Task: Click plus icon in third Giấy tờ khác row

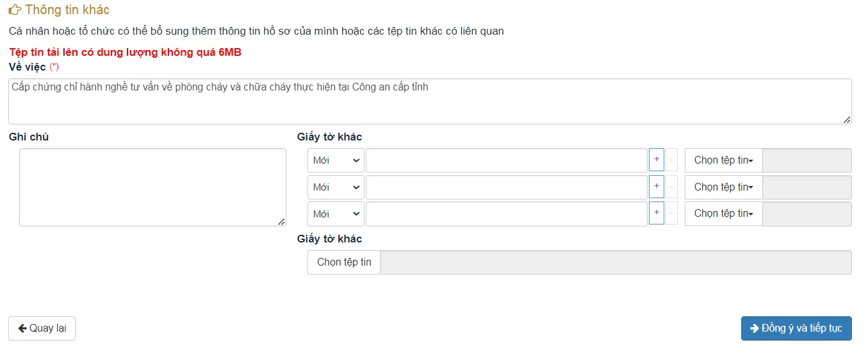Action: [x=657, y=213]
